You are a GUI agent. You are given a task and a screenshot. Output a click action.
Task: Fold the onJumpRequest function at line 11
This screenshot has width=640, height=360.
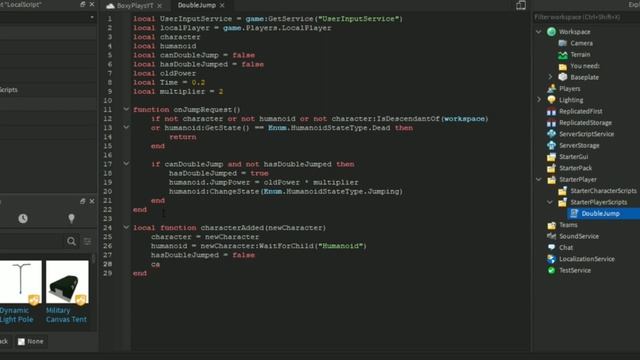click(x=126, y=109)
